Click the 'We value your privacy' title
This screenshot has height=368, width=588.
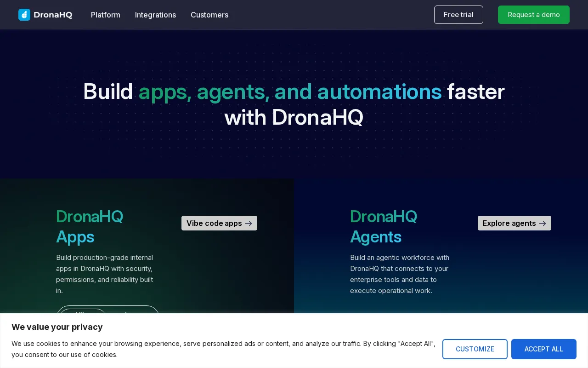tap(57, 327)
